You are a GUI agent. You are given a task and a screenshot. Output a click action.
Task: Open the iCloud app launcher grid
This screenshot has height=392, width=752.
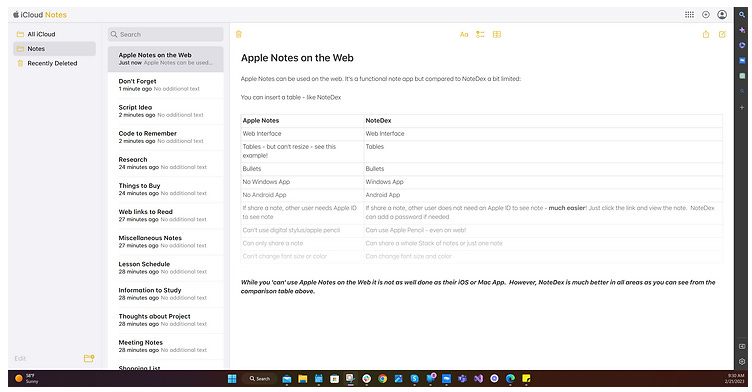point(689,14)
